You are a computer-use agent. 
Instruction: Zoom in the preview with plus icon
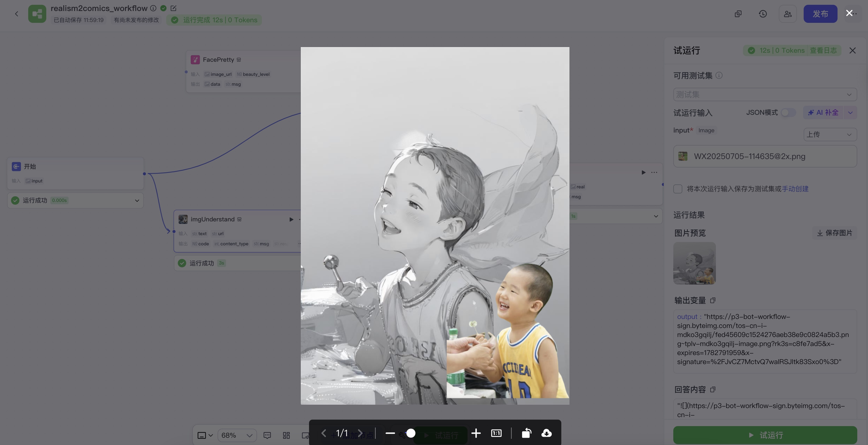click(x=476, y=433)
